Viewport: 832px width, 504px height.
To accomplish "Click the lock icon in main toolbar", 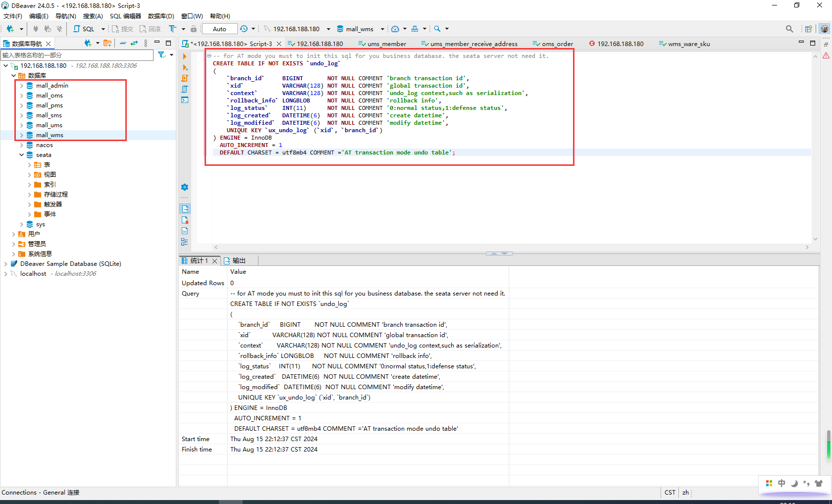I will (x=194, y=29).
